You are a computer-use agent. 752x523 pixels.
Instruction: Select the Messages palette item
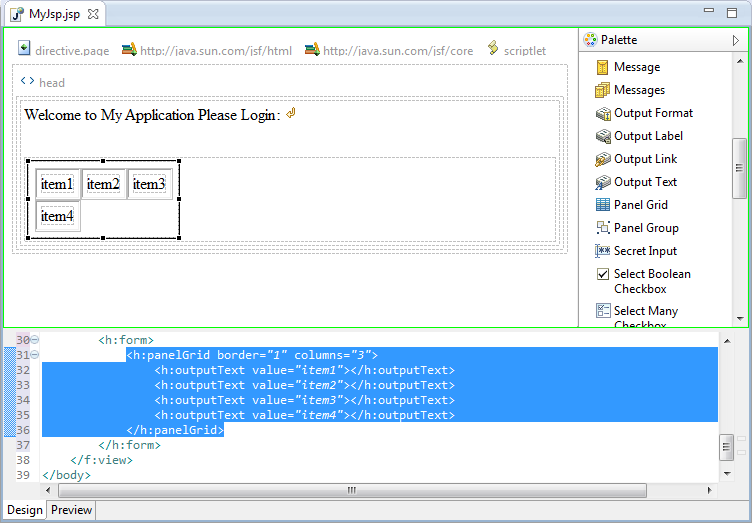click(639, 90)
